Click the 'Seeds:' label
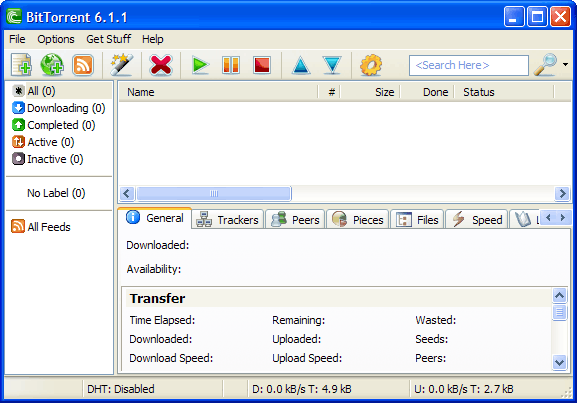577x403 pixels. (x=432, y=339)
